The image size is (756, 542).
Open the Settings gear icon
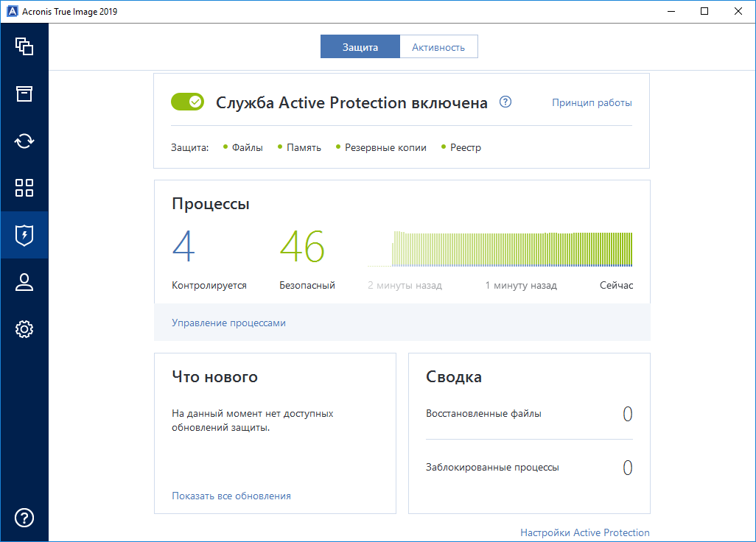tap(24, 329)
